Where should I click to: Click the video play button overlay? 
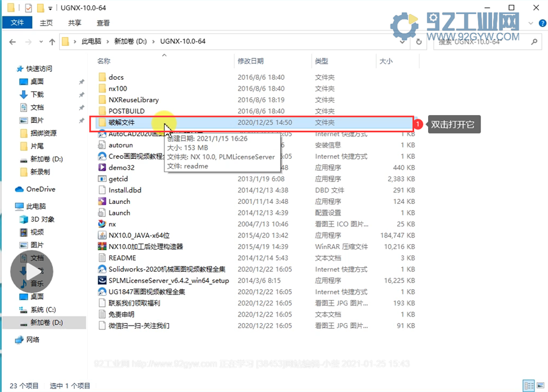[x=32, y=271]
